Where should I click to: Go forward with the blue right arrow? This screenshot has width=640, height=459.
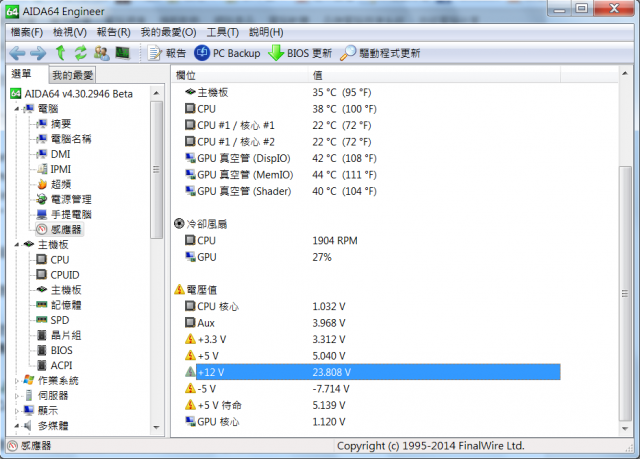pos(38,53)
